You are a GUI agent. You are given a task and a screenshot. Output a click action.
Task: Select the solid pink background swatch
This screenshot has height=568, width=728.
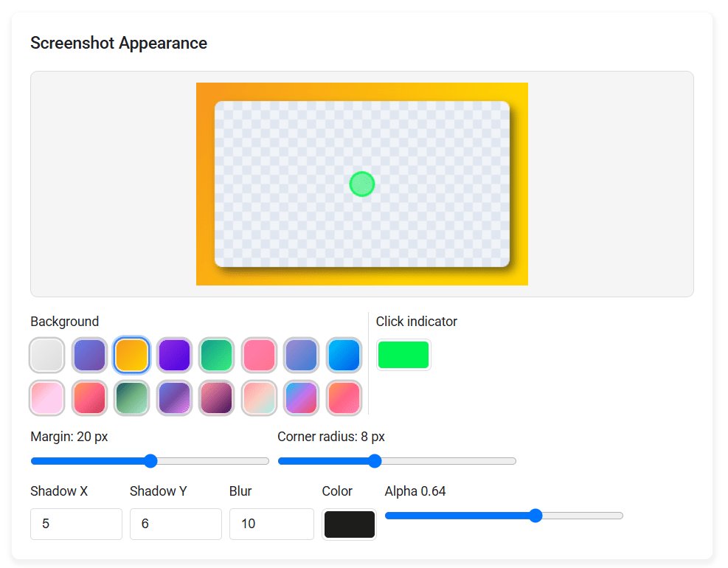(x=259, y=356)
